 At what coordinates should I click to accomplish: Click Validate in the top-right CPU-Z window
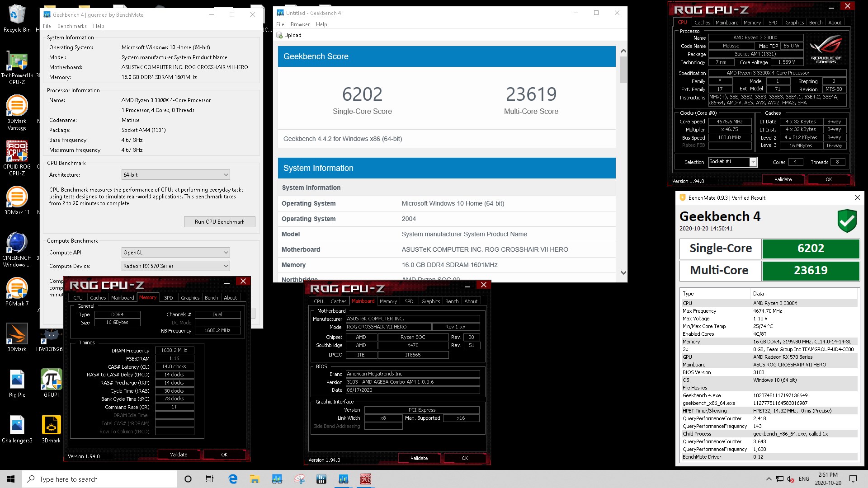[x=783, y=179]
